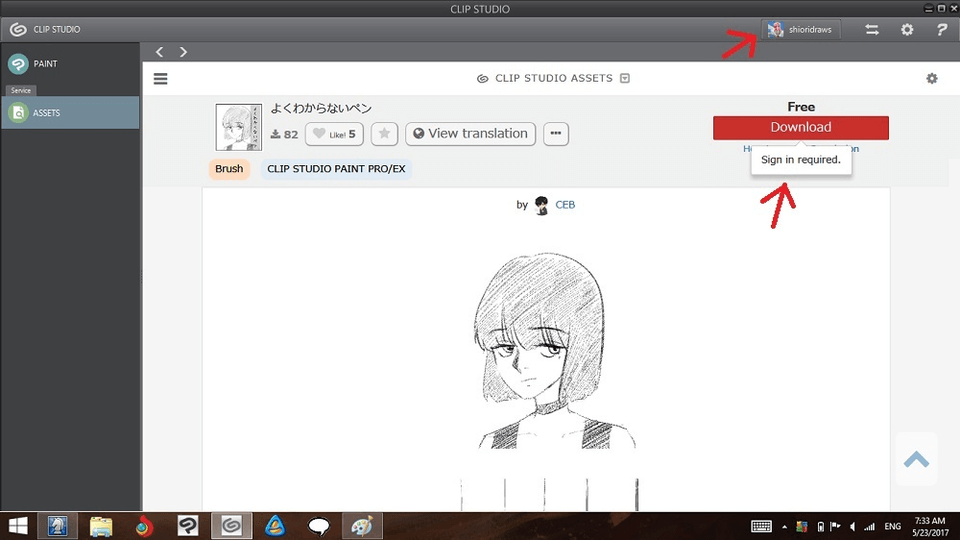Image resolution: width=960 pixels, height=540 pixels.
Task: Open the blue cone taskbar app
Action: (x=275, y=526)
